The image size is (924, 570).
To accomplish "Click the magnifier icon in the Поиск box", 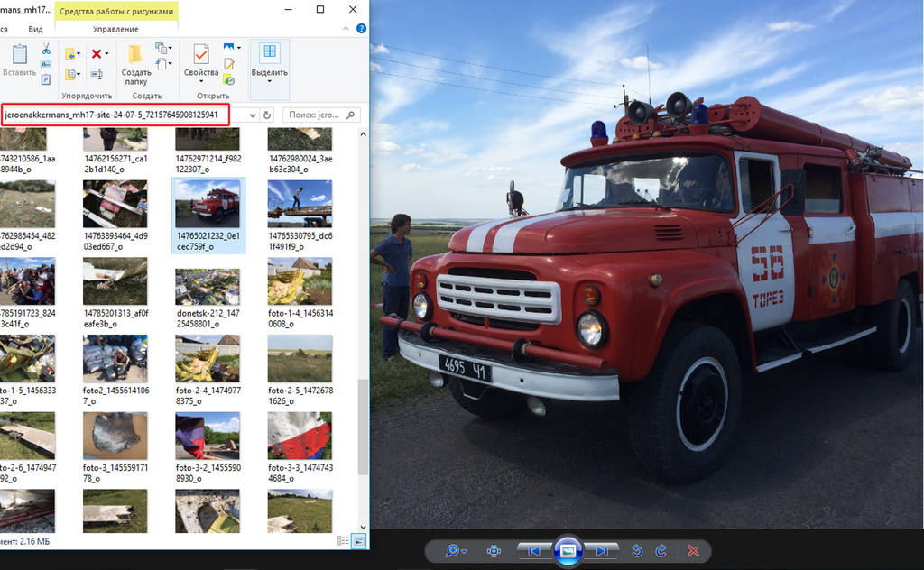I will tap(351, 115).
